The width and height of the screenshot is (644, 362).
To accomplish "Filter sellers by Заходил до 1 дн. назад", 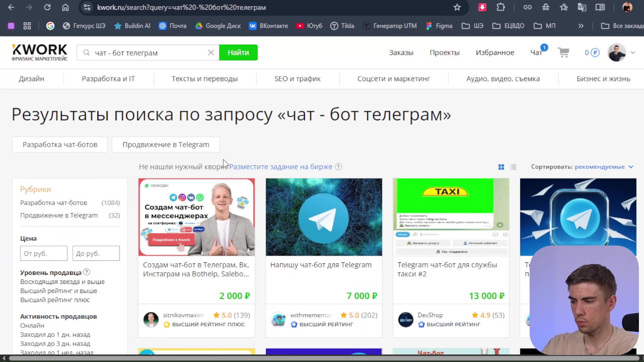I will tap(55, 335).
